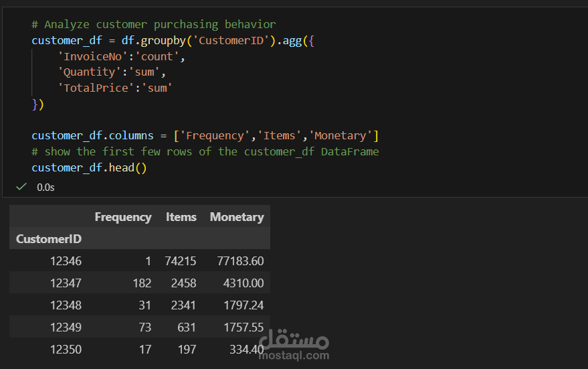Click customer ID 12348 row label
Screen dimensions: 588x369
pyautogui.click(x=66, y=305)
